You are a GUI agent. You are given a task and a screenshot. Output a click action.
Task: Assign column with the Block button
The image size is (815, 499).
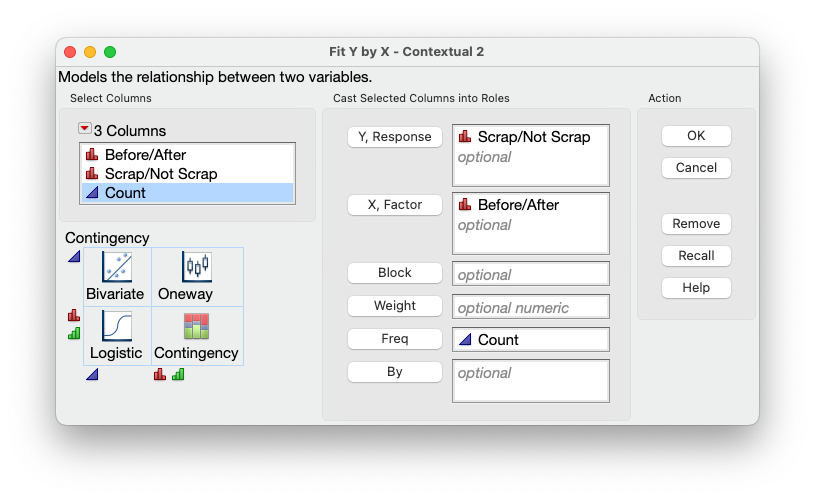(x=395, y=273)
